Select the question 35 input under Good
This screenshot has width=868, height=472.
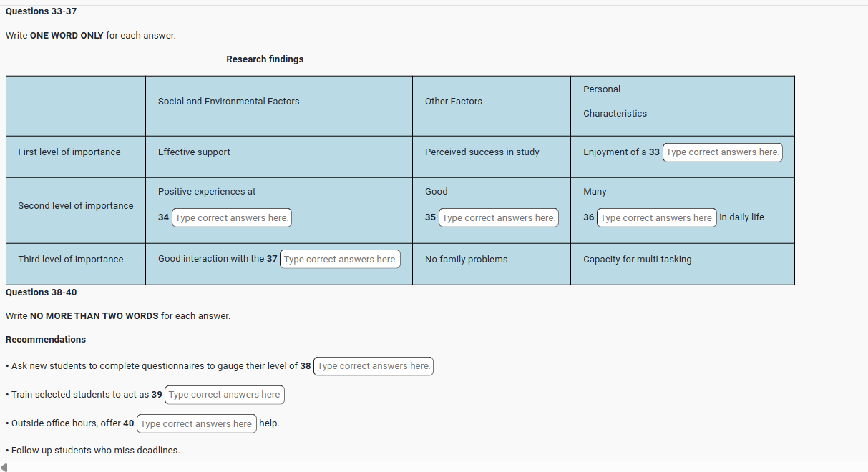[498, 217]
